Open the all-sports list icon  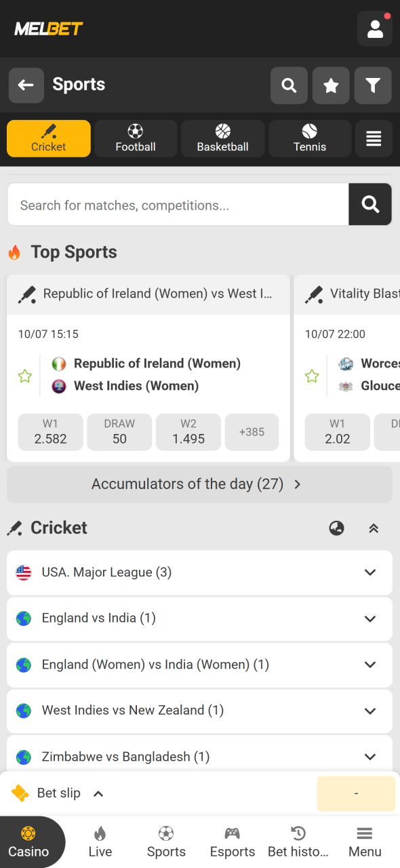click(x=374, y=138)
